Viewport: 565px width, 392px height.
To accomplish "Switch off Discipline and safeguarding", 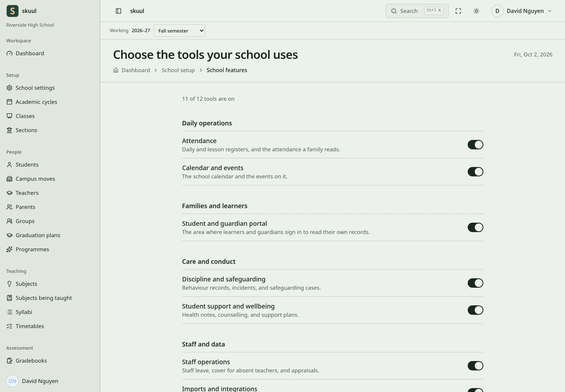I will click(475, 283).
